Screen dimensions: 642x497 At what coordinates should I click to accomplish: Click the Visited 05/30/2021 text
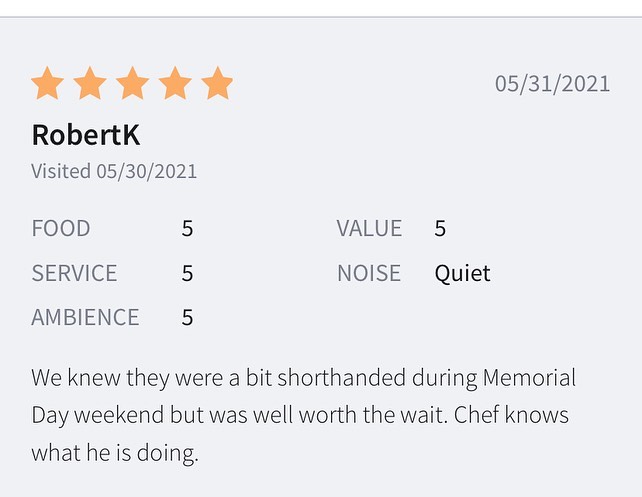114,171
